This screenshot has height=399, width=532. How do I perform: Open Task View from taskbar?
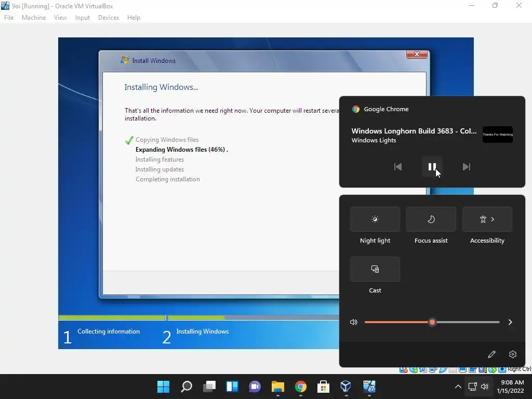(209, 387)
